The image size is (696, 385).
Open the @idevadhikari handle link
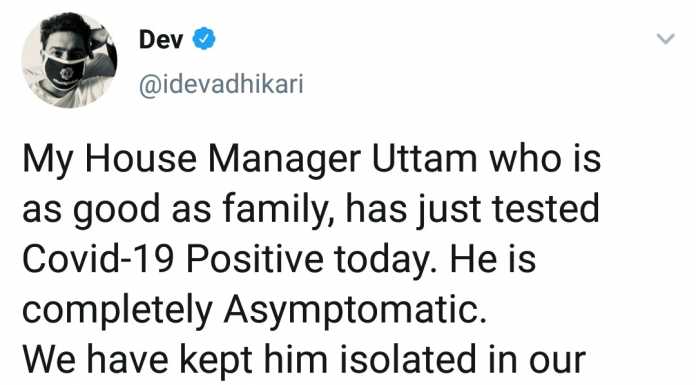[221, 84]
